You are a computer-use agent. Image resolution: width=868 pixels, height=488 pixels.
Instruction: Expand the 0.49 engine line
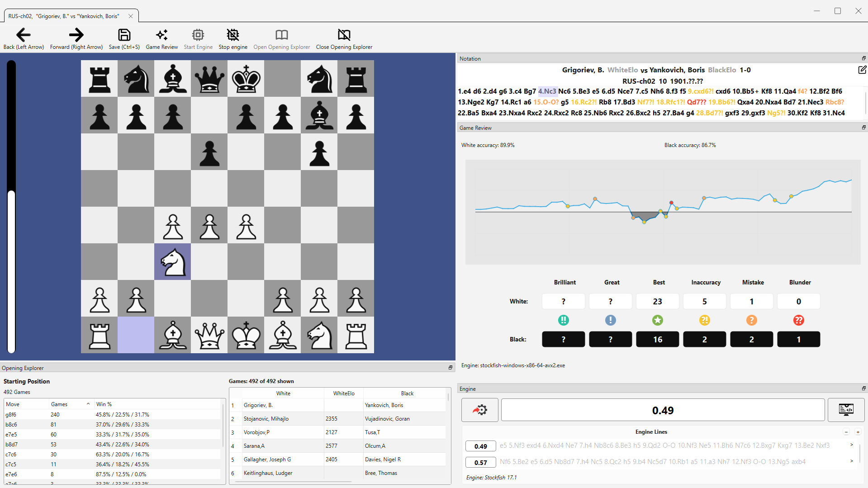[x=852, y=445]
